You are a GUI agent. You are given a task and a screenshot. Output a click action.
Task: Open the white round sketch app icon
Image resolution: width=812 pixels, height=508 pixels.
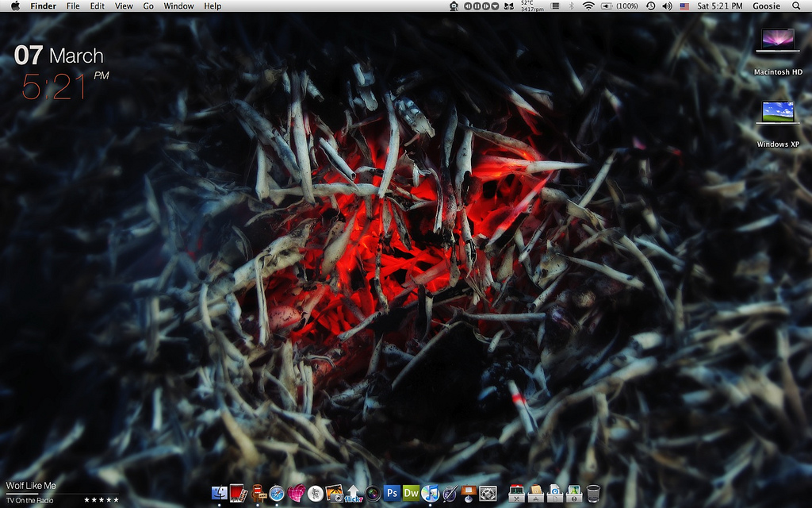[316, 493]
